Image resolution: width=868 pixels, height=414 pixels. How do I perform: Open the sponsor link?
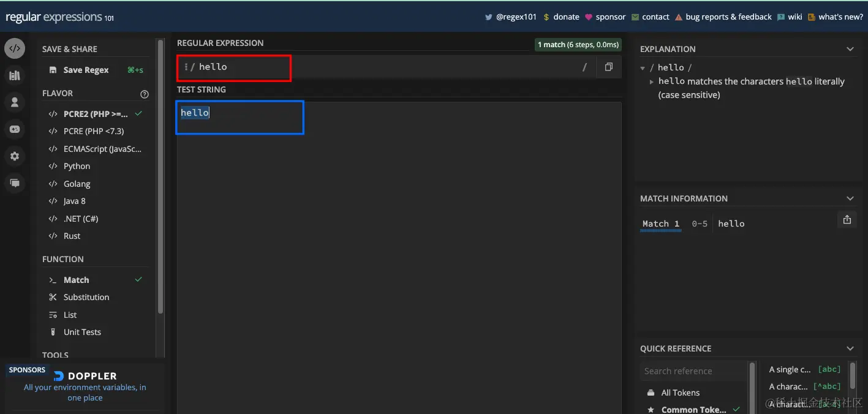click(605, 17)
